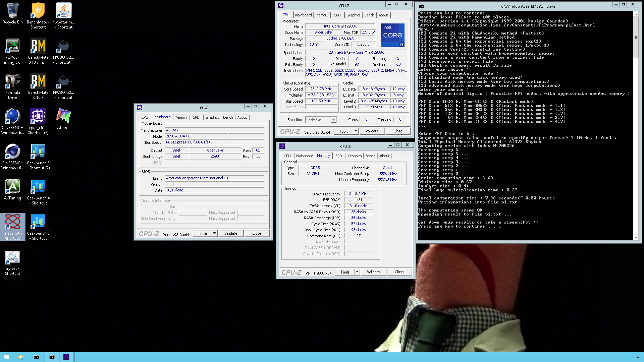Viewport: 644px width, 362px height.
Task: Click the cmd window scrollbar thumb
Action: tap(636, 38)
